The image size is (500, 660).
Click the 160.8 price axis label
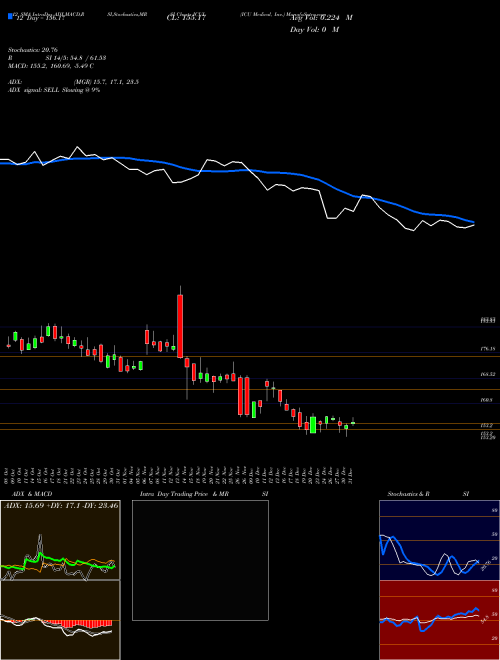[487, 400]
